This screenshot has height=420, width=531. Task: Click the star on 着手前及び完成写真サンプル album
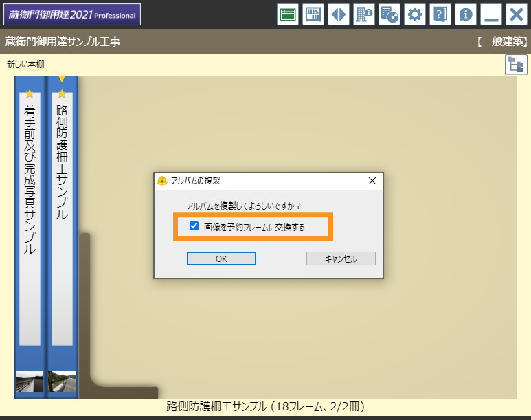pyautogui.click(x=30, y=94)
